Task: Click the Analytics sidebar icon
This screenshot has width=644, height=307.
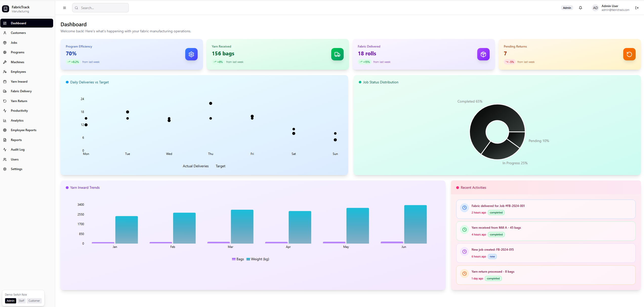Action: pos(5,120)
